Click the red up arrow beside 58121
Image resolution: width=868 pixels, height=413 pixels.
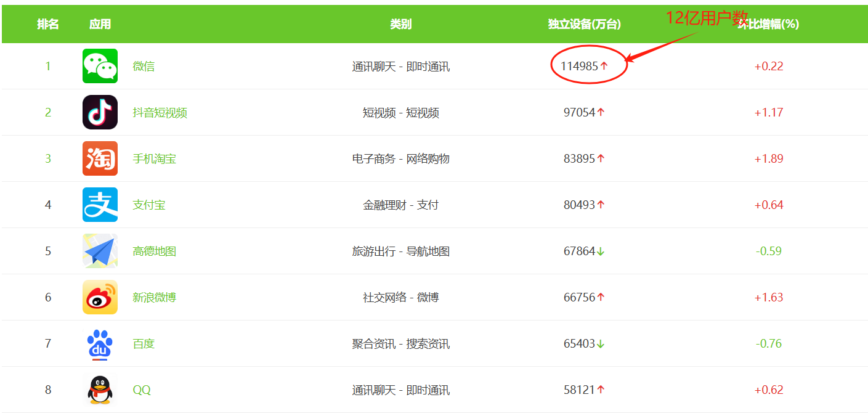click(x=601, y=390)
